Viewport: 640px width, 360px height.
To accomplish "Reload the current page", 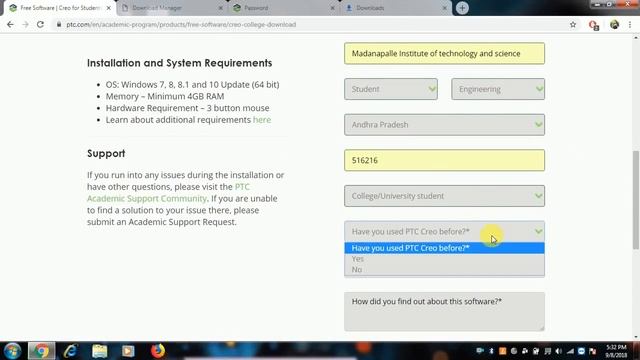I will click(40, 24).
